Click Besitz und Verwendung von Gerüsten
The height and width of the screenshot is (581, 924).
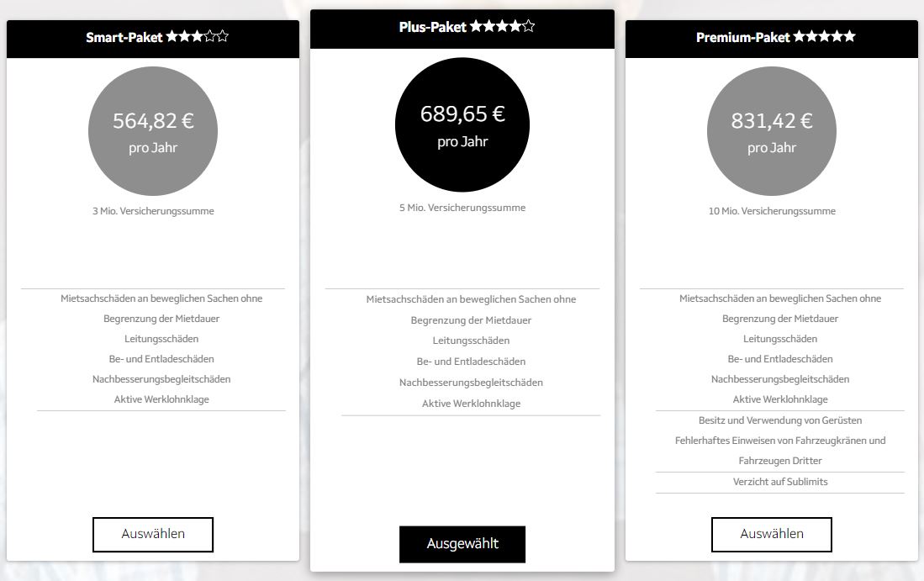[780, 420]
